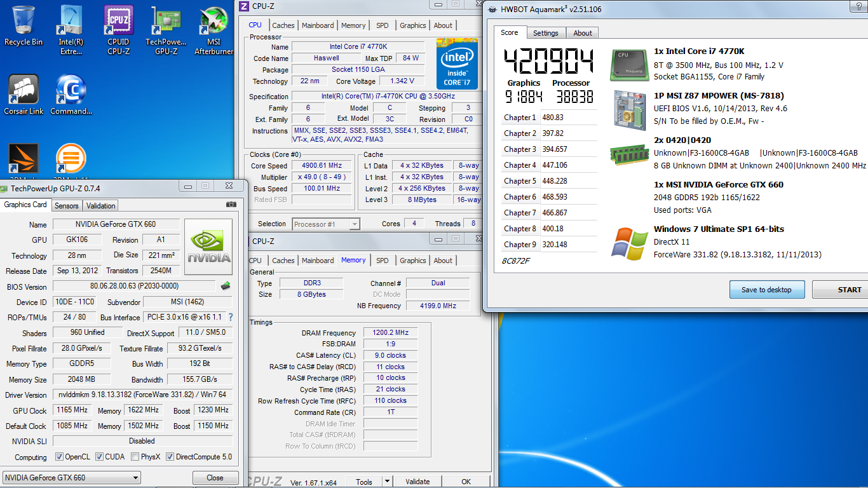Click DRAM Frequency value 1200.2 MHz
The height and width of the screenshot is (488, 868).
(390, 333)
